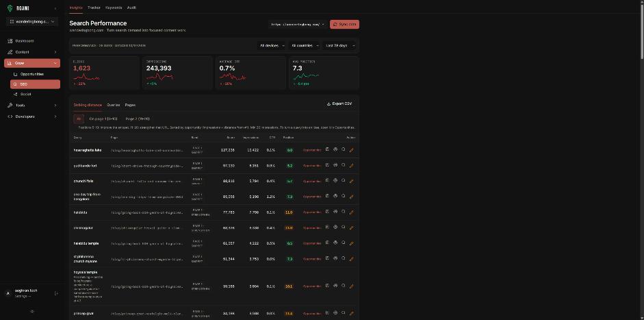Click copy icon in gudibande fort row

pos(327,165)
